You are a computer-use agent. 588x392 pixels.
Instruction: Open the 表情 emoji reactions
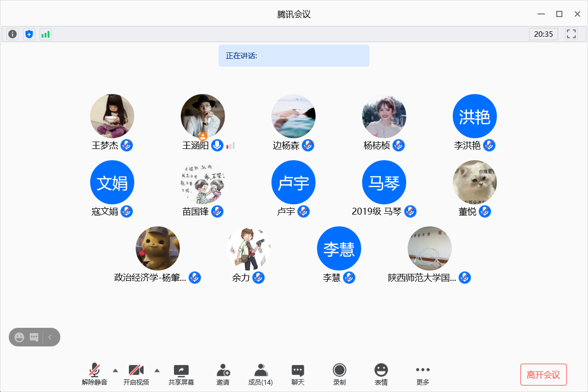(381, 374)
